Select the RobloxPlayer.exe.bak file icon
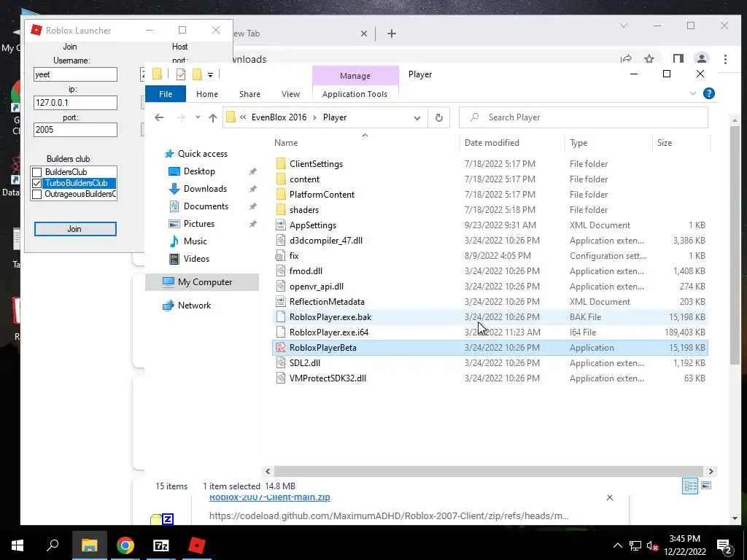The width and height of the screenshot is (747, 560). point(281,317)
